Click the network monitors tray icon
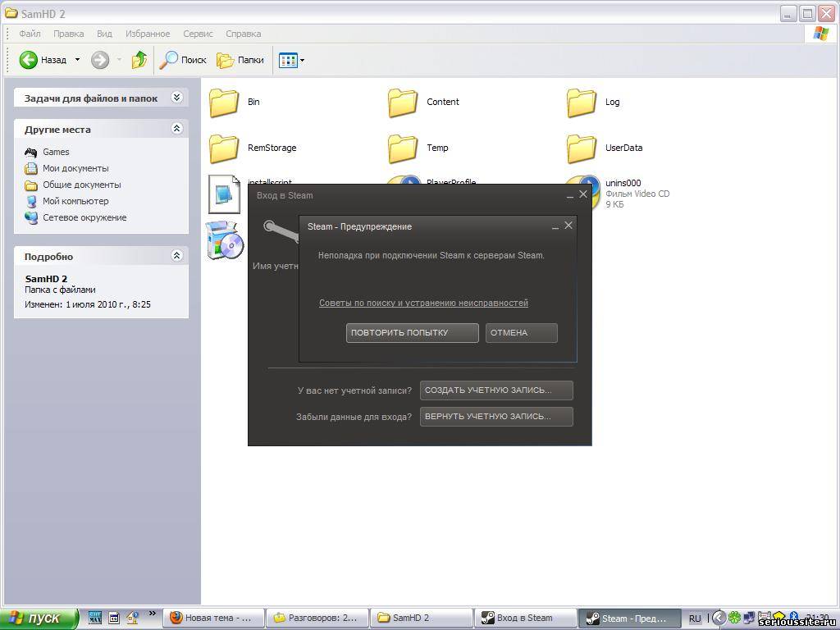The width and height of the screenshot is (840, 630). pos(750,619)
